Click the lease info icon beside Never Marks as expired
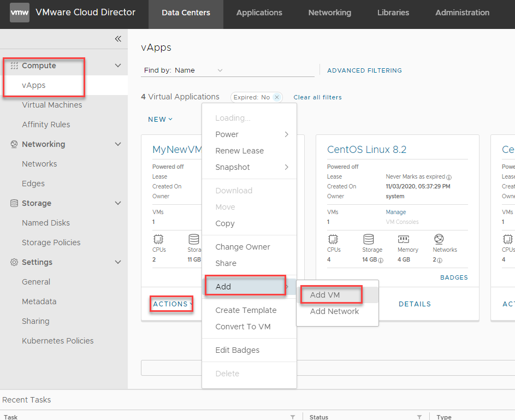 [449, 178]
